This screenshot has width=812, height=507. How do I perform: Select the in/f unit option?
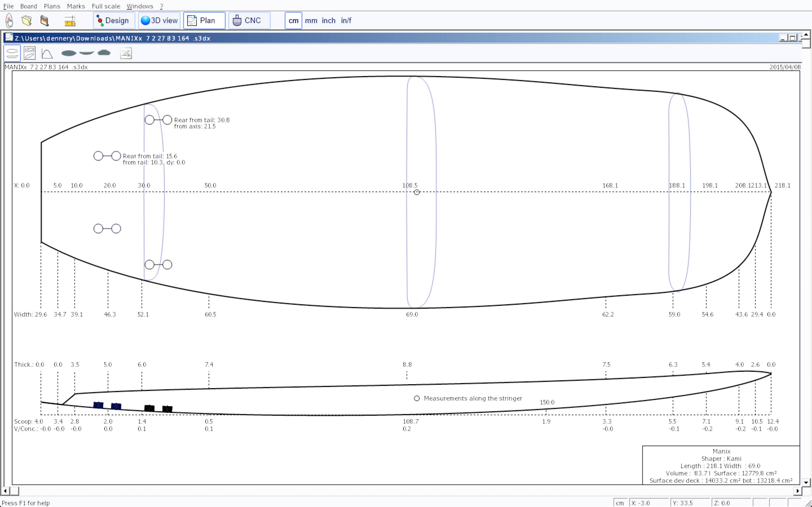pyautogui.click(x=346, y=21)
